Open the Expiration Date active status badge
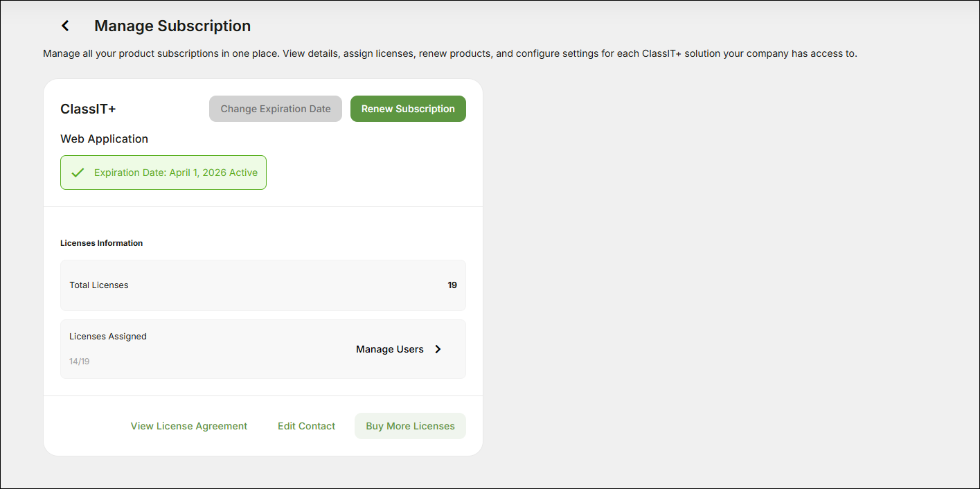Viewport: 980px width, 489px height. coord(163,172)
